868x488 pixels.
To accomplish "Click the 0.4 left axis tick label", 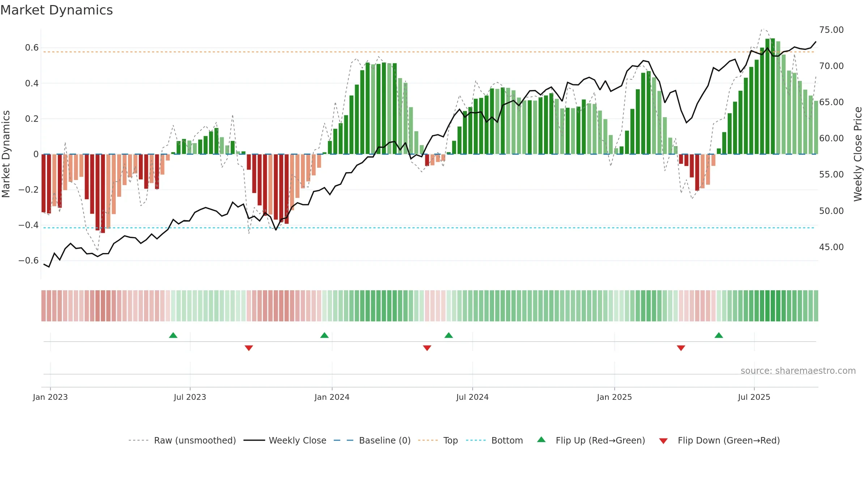I will click(32, 83).
